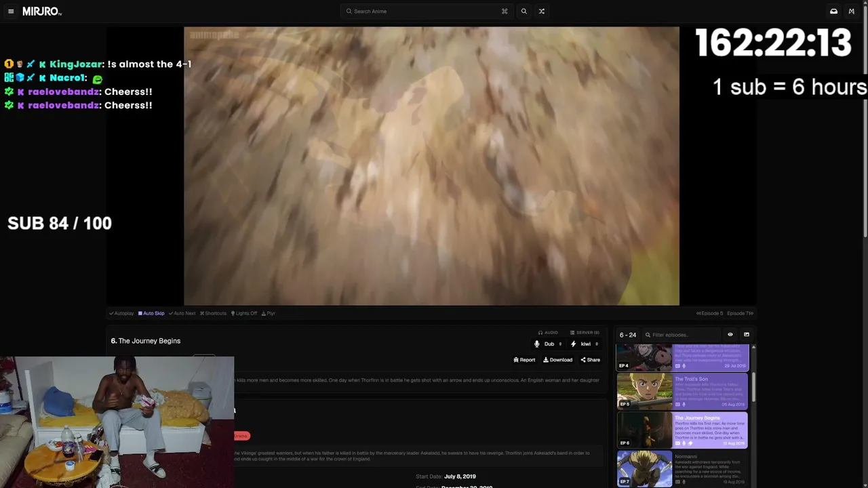The height and width of the screenshot is (488, 868).
Task: Select The Journey Begins episode card
Action: click(682, 430)
